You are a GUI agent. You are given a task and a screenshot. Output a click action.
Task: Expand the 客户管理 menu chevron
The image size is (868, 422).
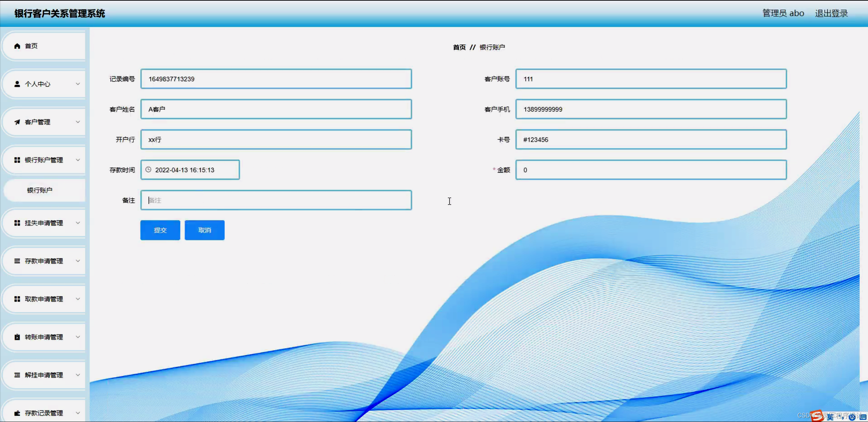(x=78, y=122)
